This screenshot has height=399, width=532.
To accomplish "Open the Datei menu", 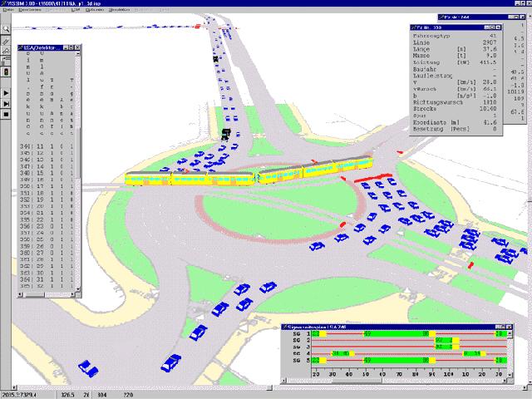I will pos(9,12).
